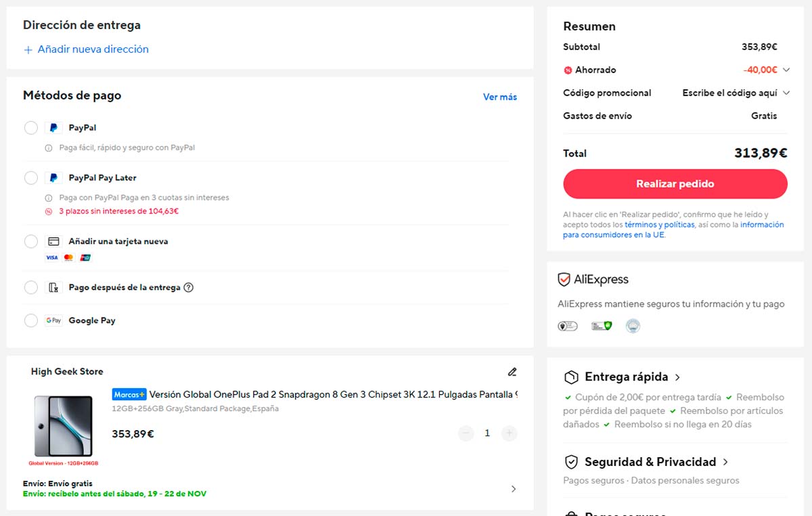
Task: Open the edit pencil for the cart item
Action: pos(512,372)
